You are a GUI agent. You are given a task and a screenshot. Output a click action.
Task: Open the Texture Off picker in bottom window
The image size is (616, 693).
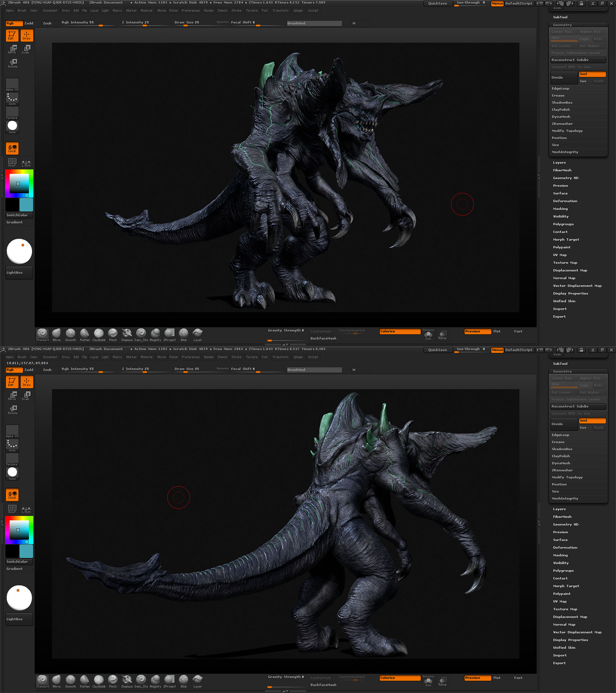pyautogui.click(x=12, y=459)
